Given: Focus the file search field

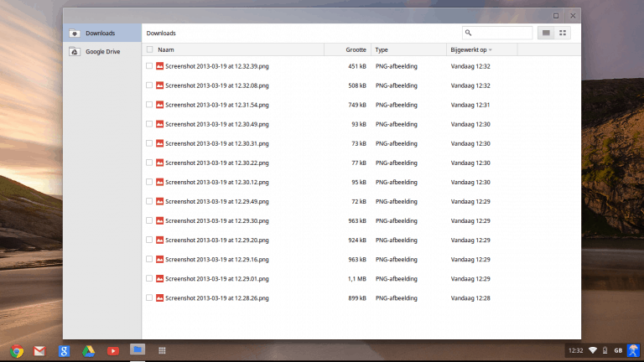Looking at the screenshot, I should [497, 33].
